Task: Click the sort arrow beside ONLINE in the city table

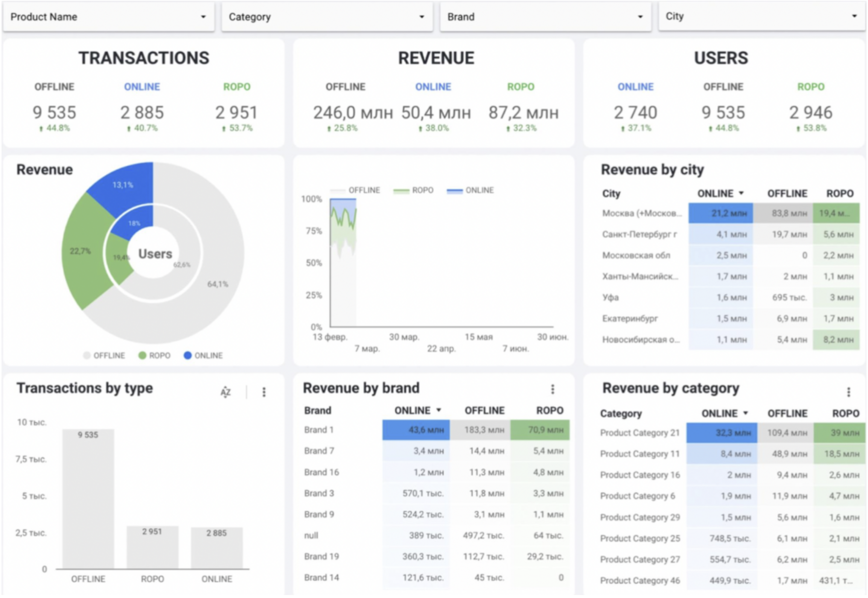Action: coord(741,193)
